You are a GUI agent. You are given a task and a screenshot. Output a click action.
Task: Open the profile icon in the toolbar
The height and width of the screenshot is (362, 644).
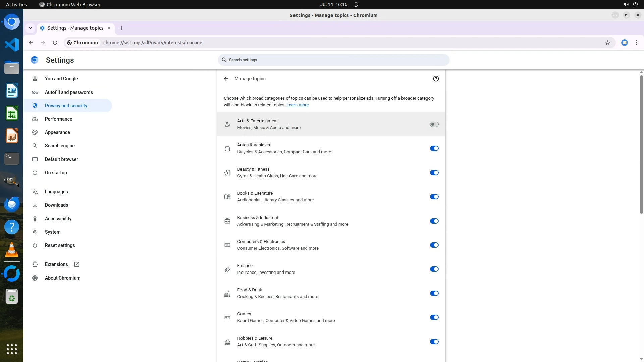(x=624, y=43)
